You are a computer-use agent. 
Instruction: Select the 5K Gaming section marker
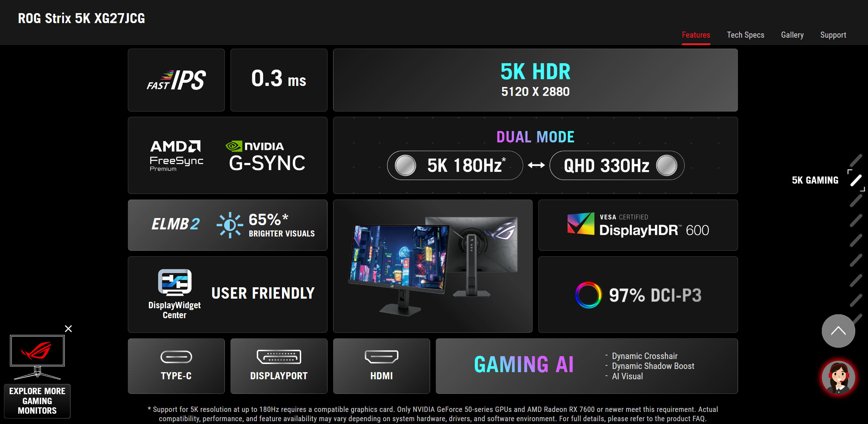(856, 180)
